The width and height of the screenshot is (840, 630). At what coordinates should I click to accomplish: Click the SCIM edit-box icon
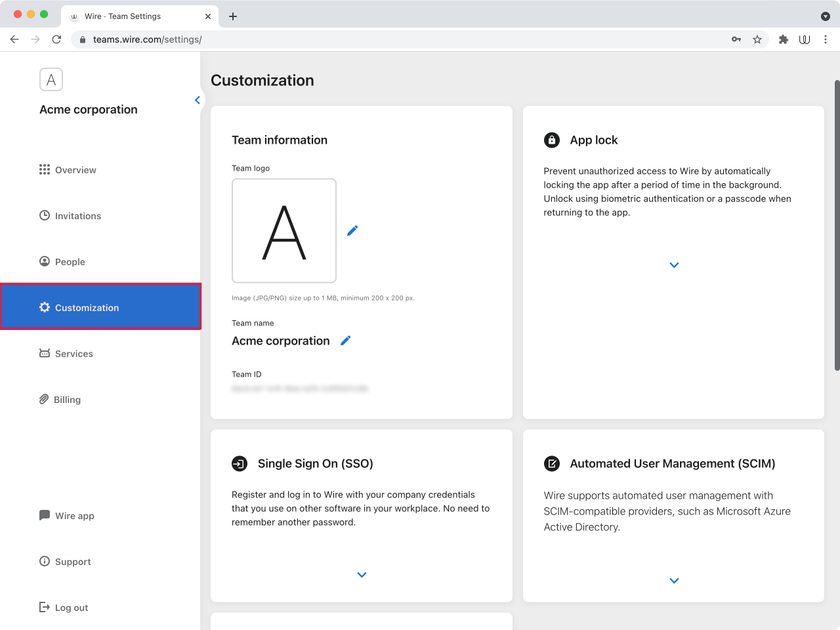[552, 464]
